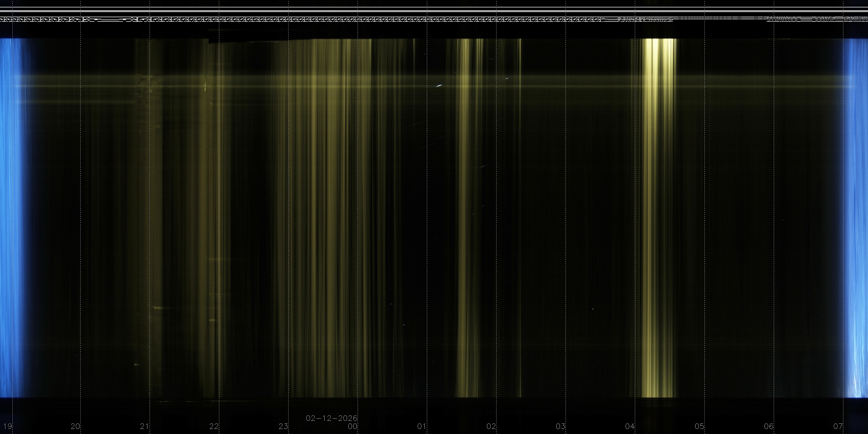Image resolution: width=868 pixels, height=434 pixels.
Task: Select the 23 hour label
Action: click(283, 426)
